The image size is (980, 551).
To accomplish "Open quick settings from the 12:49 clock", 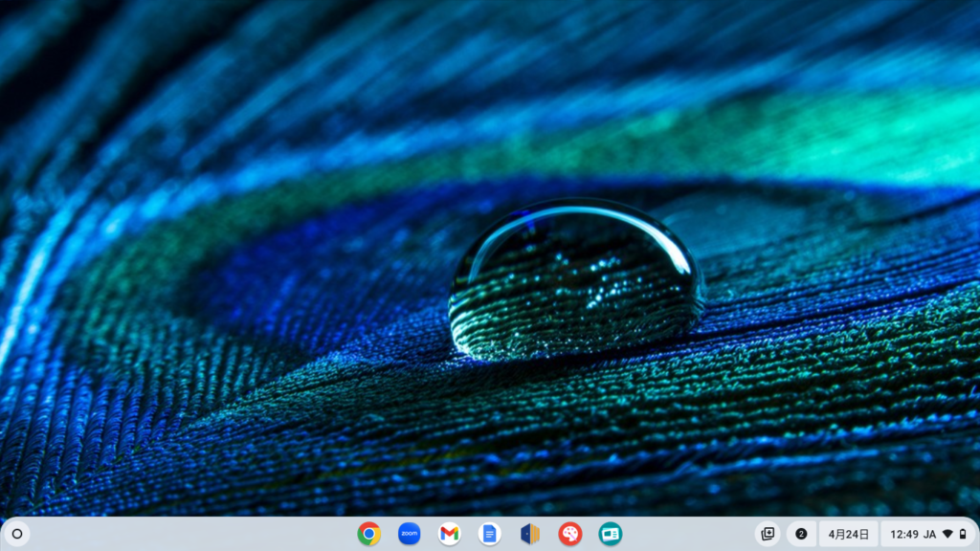I will point(904,534).
